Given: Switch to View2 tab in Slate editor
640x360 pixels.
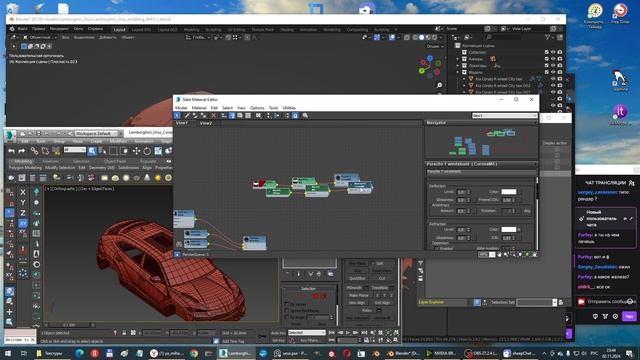Looking at the screenshot, I should click(206, 123).
